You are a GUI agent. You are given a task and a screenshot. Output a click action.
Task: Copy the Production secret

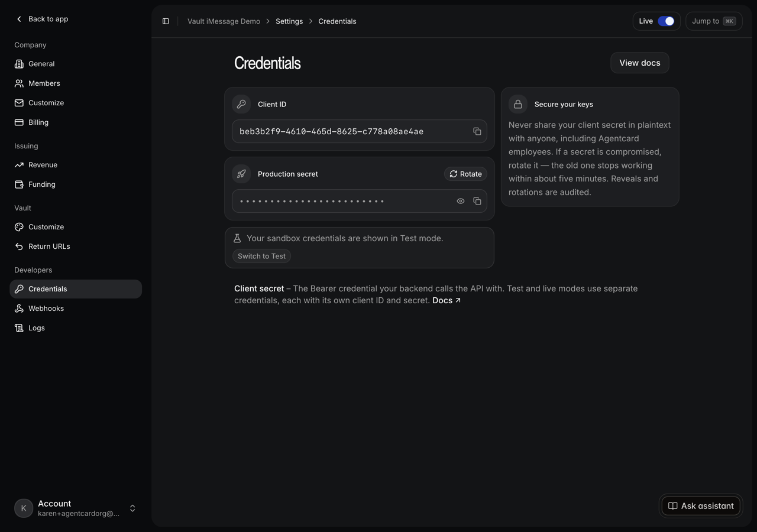[x=477, y=201]
